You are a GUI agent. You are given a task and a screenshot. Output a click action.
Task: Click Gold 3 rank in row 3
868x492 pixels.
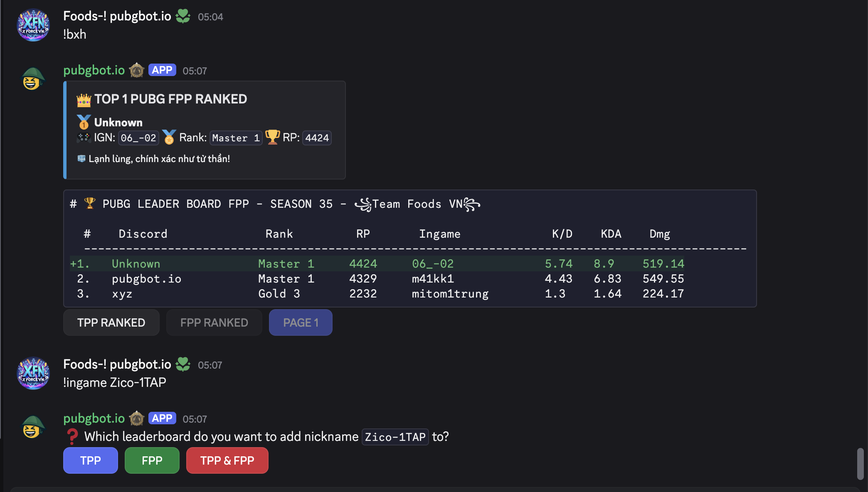tap(279, 294)
